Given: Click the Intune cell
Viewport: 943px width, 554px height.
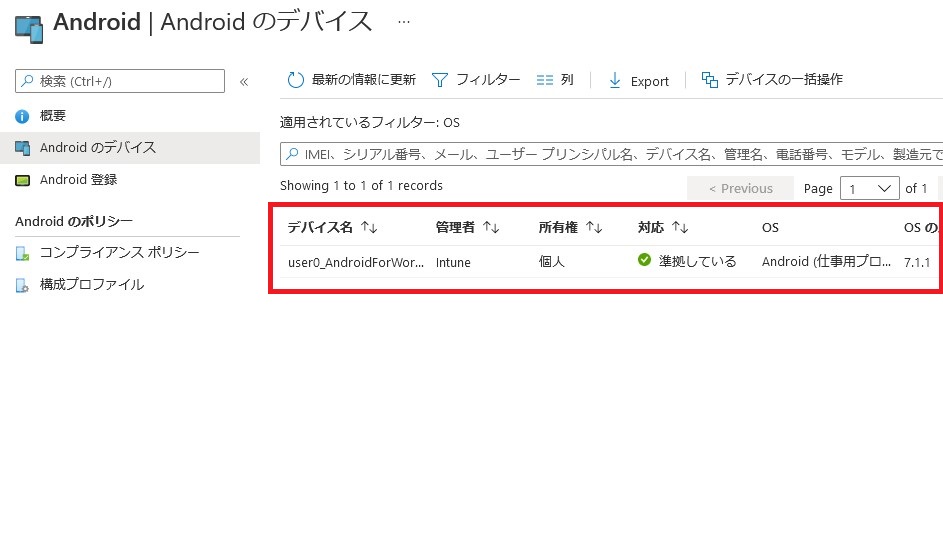Looking at the screenshot, I should pyautogui.click(x=453, y=262).
